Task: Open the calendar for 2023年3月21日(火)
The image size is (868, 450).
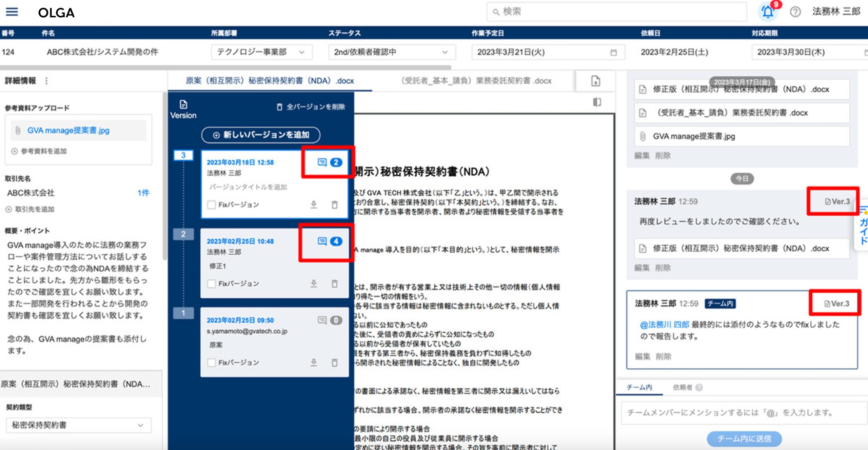Action: coord(613,52)
